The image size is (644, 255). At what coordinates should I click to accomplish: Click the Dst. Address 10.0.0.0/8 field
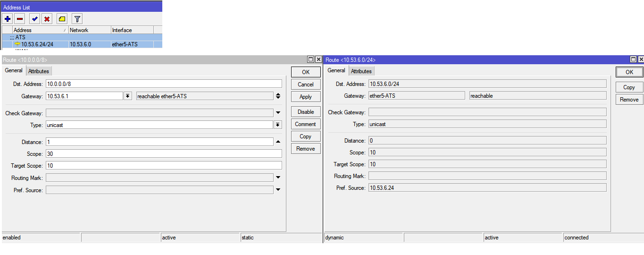tap(164, 84)
